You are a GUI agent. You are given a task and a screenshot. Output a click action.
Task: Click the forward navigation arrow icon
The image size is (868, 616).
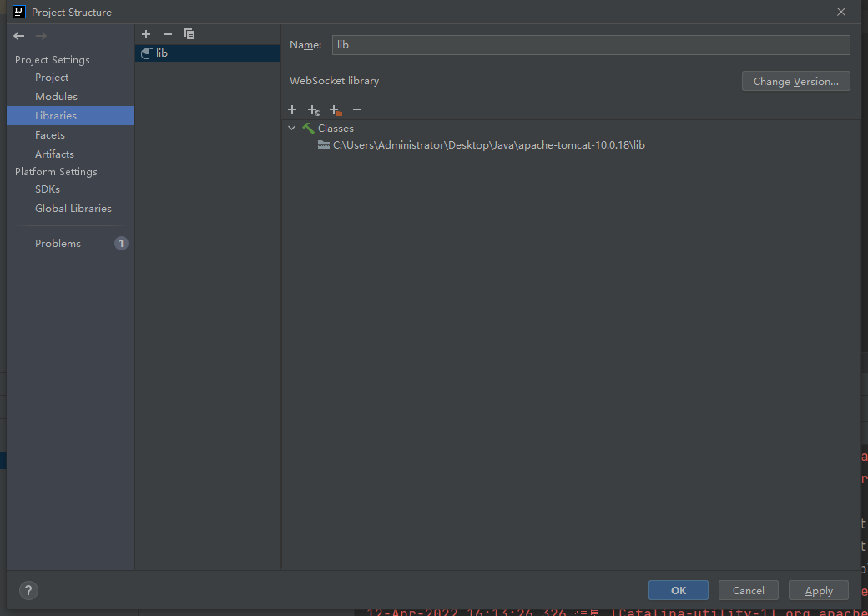(41, 36)
